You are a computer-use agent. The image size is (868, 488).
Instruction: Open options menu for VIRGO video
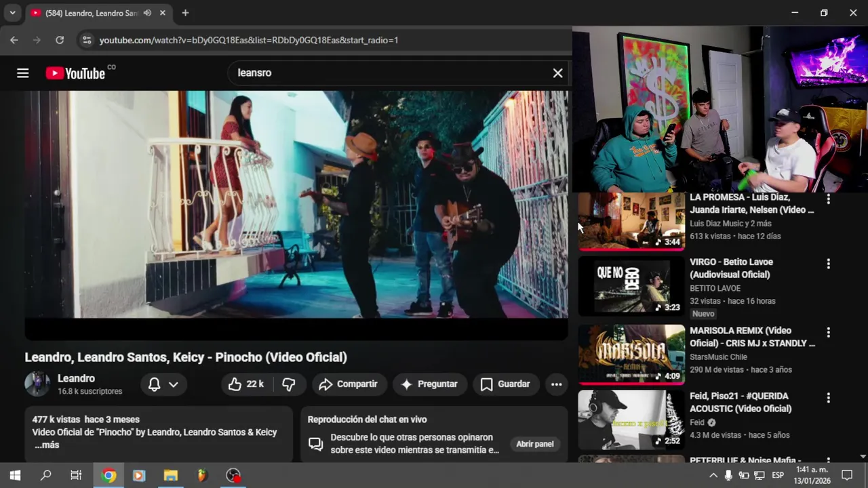click(x=828, y=264)
